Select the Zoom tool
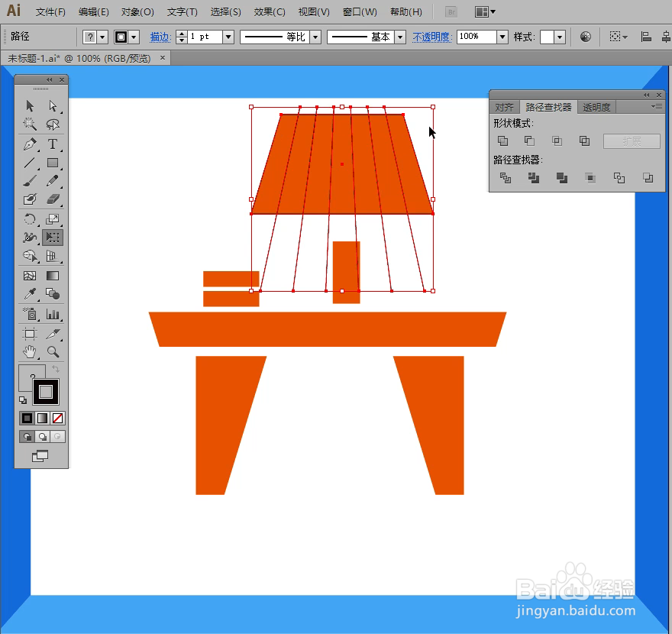Image resolution: width=672 pixels, height=634 pixels. 53,352
